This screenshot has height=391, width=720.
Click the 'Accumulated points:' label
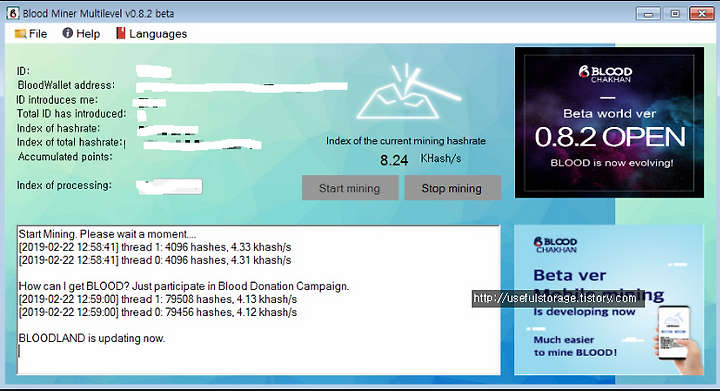point(65,156)
